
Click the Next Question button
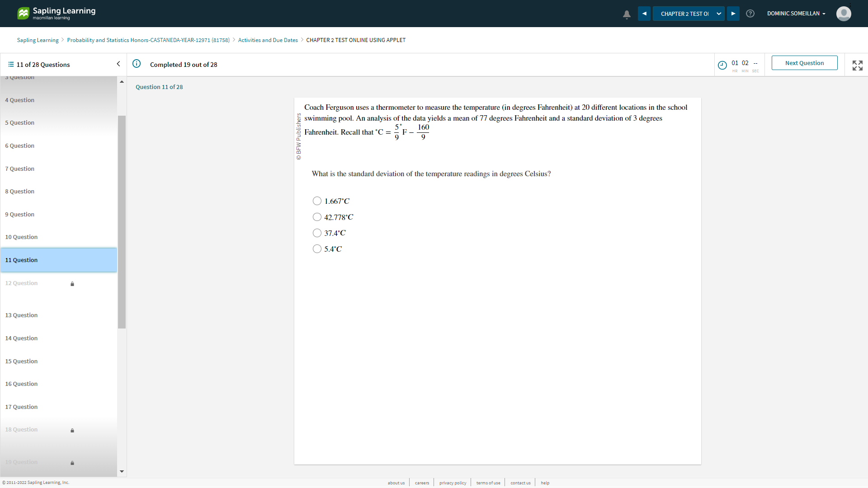click(x=804, y=63)
